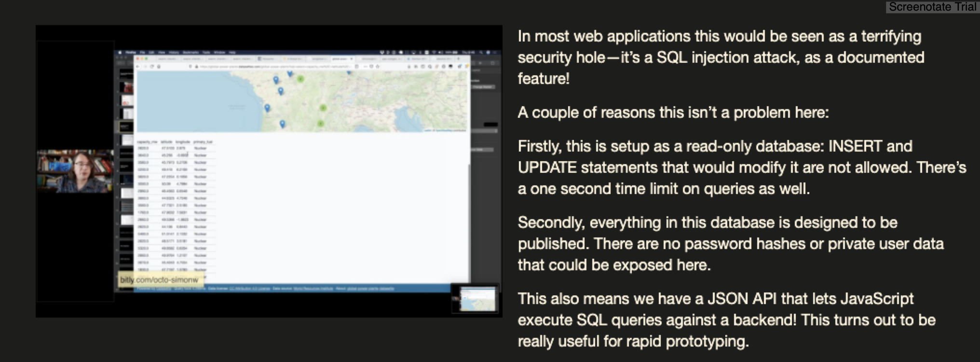Click the bookmark star icon in address bar
980x362 pixels.
coord(378,67)
